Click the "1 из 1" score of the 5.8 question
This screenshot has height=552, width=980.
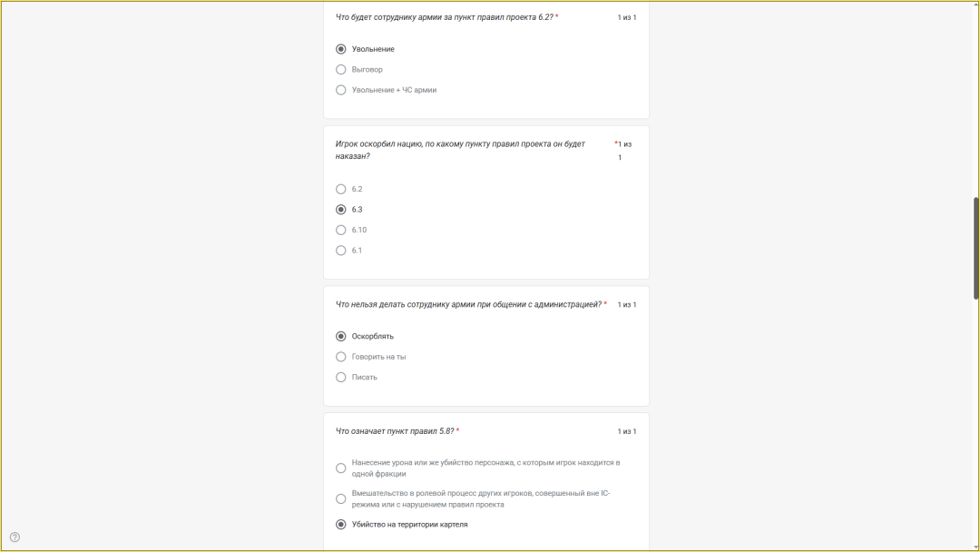pos(627,432)
